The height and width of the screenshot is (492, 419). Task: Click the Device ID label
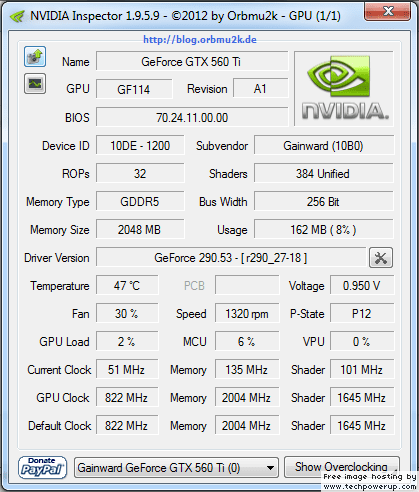tap(66, 146)
